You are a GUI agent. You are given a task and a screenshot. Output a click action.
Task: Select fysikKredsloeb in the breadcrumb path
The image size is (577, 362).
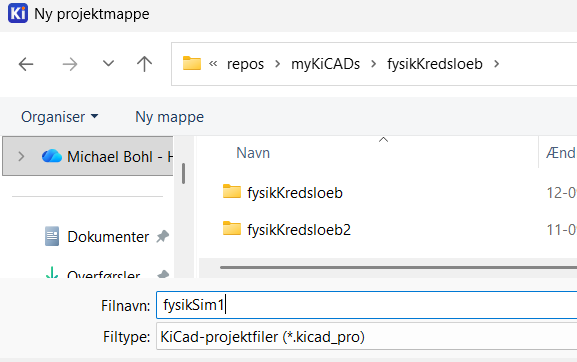(x=435, y=64)
